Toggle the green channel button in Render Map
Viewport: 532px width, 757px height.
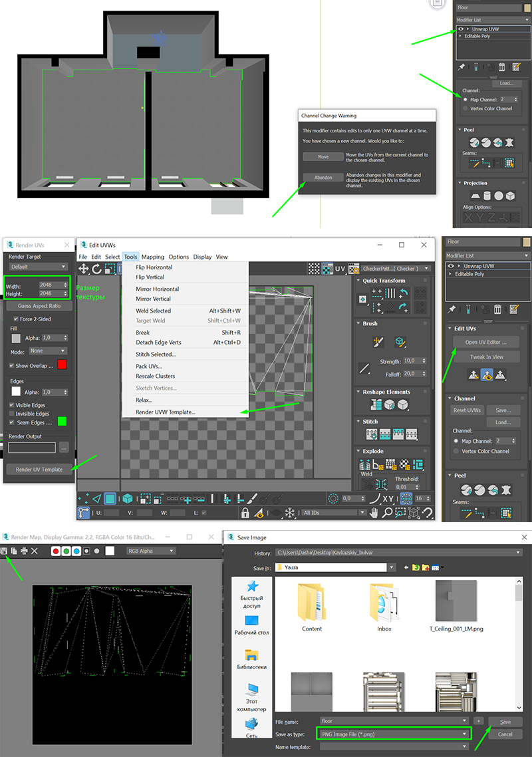coord(66,551)
